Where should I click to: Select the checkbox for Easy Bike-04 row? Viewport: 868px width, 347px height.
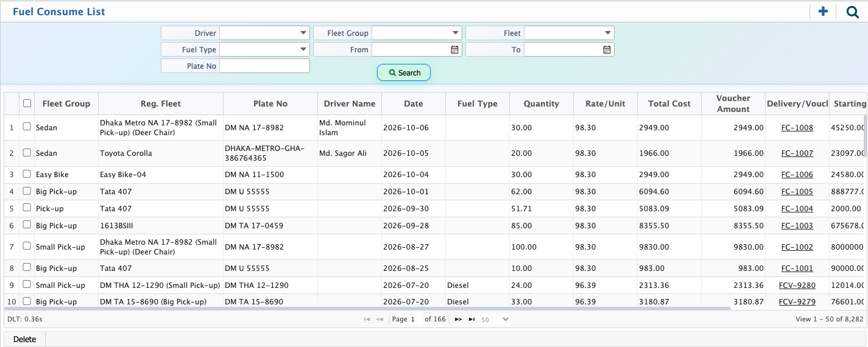coord(27,174)
